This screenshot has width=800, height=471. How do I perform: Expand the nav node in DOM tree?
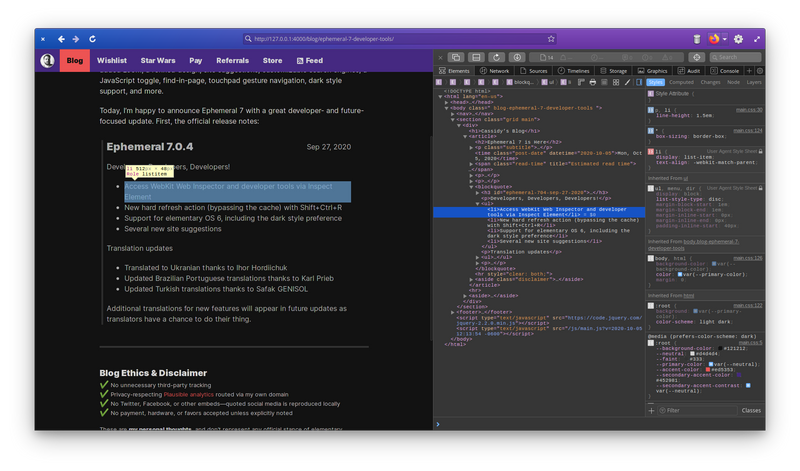click(x=453, y=114)
